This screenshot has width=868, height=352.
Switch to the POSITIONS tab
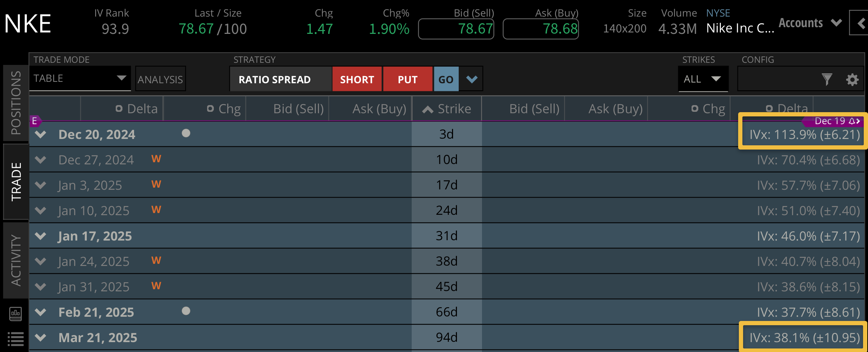click(x=15, y=102)
